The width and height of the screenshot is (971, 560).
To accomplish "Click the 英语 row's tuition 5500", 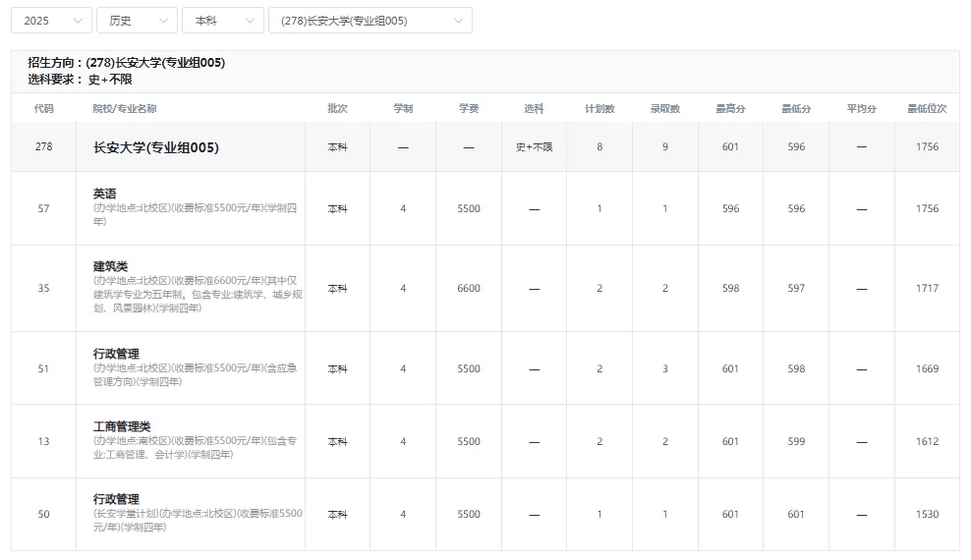I will [x=469, y=208].
